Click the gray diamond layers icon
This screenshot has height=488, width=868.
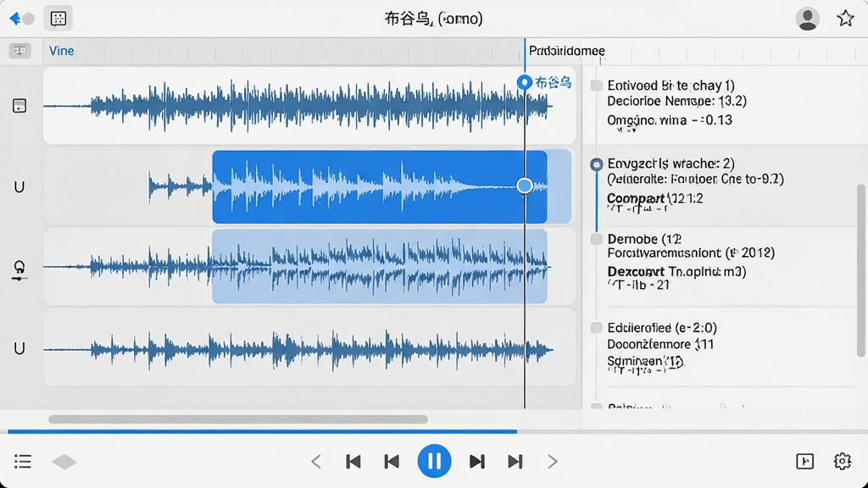coord(64,462)
